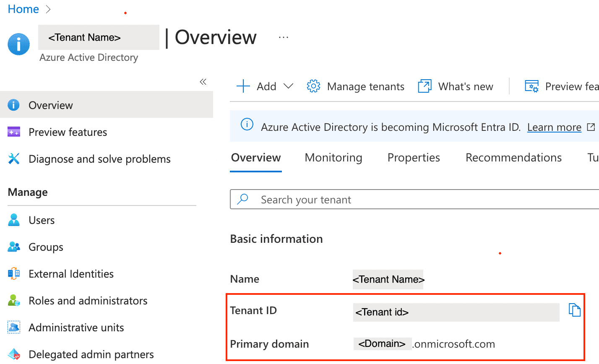The height and width of the screenshot is (364, 599).
Task: Click the external link icon after Learn more
Action: tap(591, 127)
